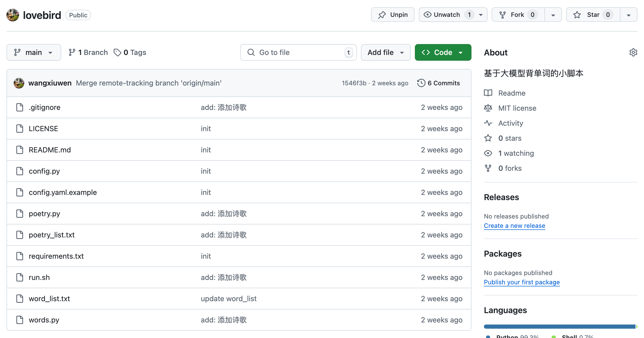Click the file icon beside poetry.py
Screen dimensions: 644x338
20,214
